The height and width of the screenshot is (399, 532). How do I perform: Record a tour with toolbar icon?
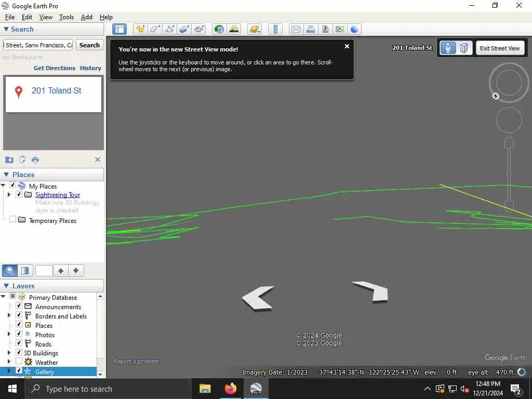tap(199, 29)
